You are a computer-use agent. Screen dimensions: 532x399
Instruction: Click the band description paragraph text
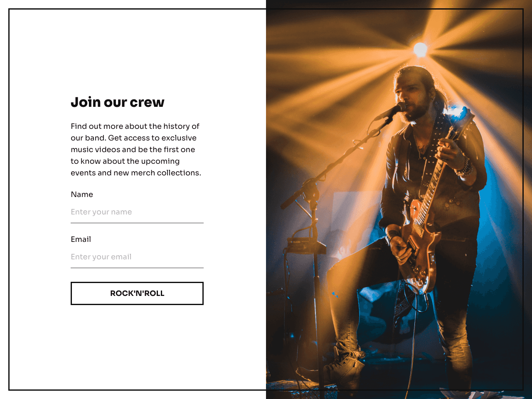pyautogui.click(x=136, y=150)
